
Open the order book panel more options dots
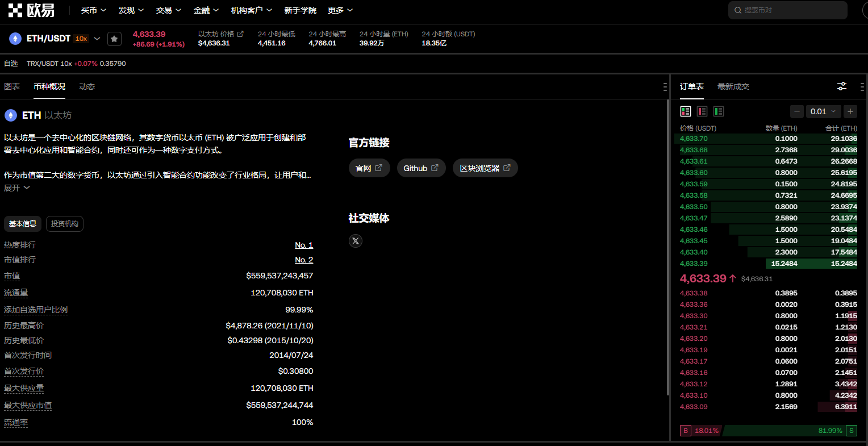(862, 87)
